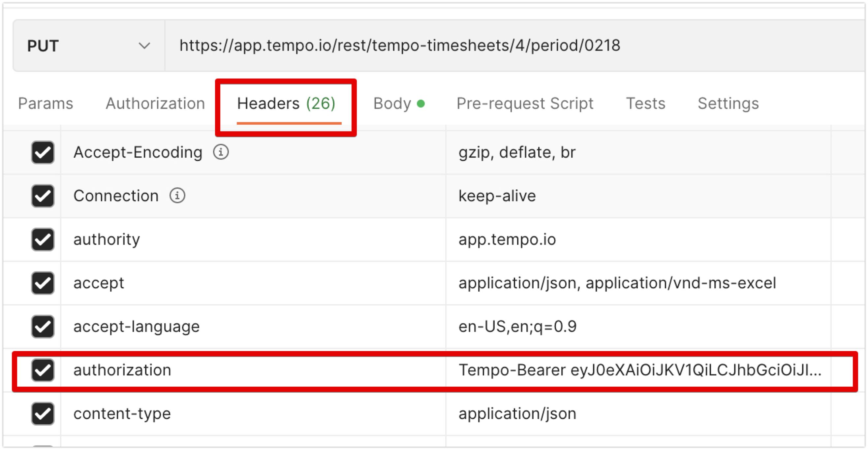Open the Authorization tab
The image size is (868, 450).
(x=155, y=104)
